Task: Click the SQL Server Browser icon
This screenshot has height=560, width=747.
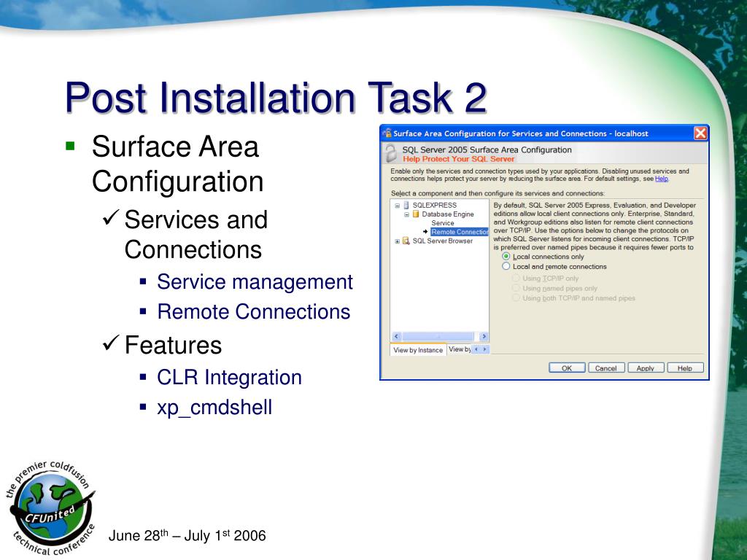Action: pos(406,241)
